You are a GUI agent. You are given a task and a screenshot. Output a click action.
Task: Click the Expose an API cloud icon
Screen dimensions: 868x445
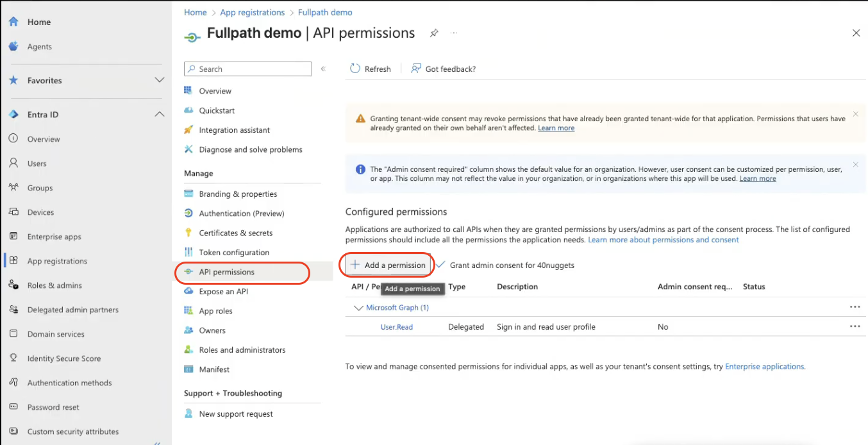pos(188,291)
